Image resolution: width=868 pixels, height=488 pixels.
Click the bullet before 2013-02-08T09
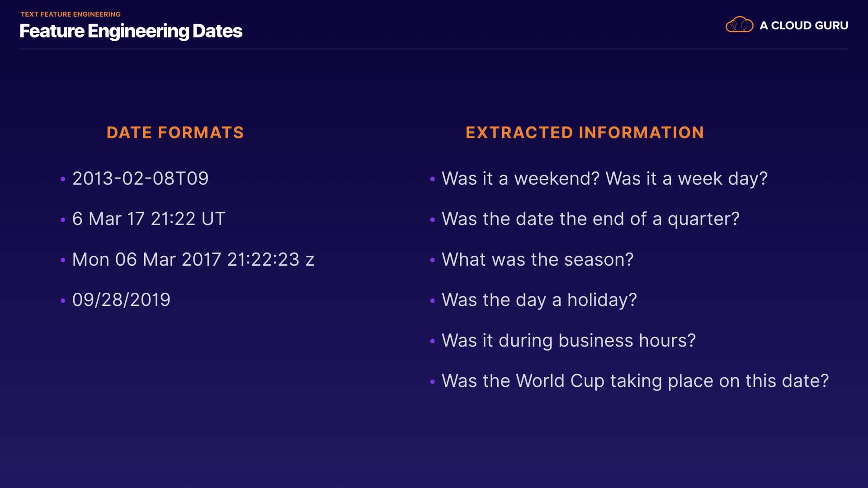coord(63,179)
